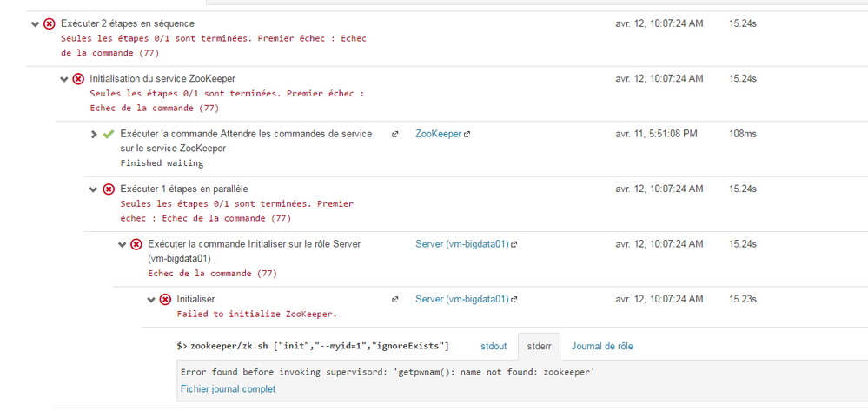Open the "Fichier journal complet" link

click(x=228, y=389)
